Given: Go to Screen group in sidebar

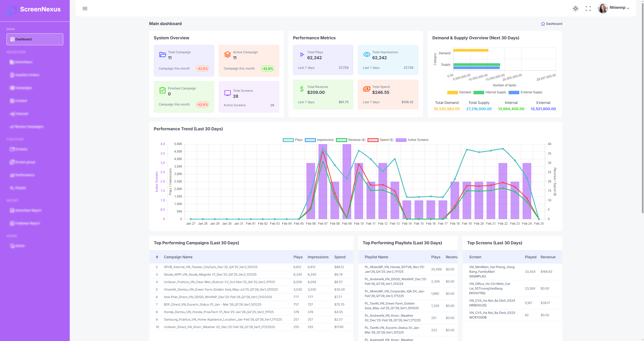Looking at the screenshot, I should pos(25,162).
